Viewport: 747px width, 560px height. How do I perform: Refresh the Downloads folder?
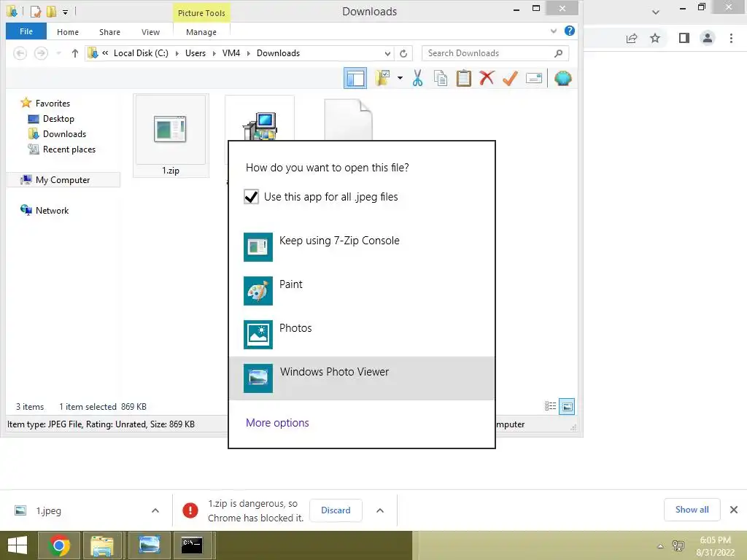coord(403,53)
